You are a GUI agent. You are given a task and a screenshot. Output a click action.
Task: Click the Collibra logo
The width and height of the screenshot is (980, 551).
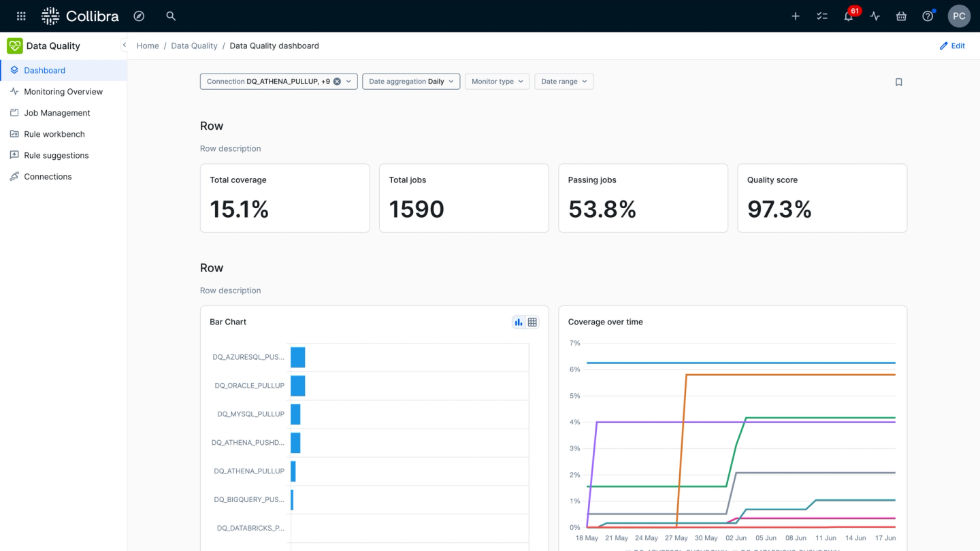80,16
